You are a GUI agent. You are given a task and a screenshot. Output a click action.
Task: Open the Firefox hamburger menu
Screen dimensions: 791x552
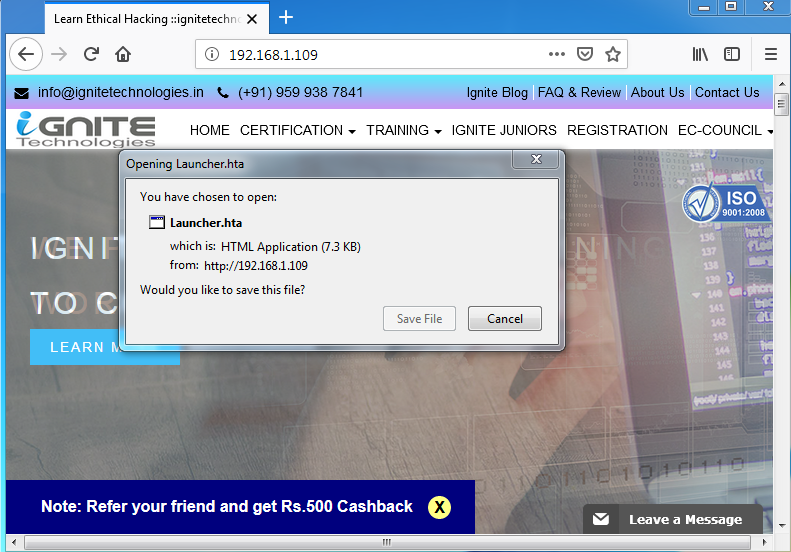point(770,54)
